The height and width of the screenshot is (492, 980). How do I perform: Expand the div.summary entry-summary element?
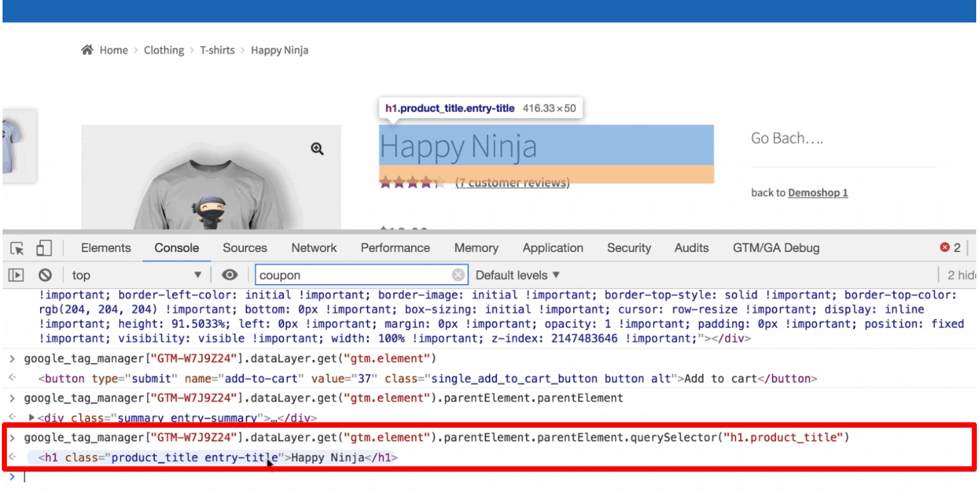coord(31,418)
